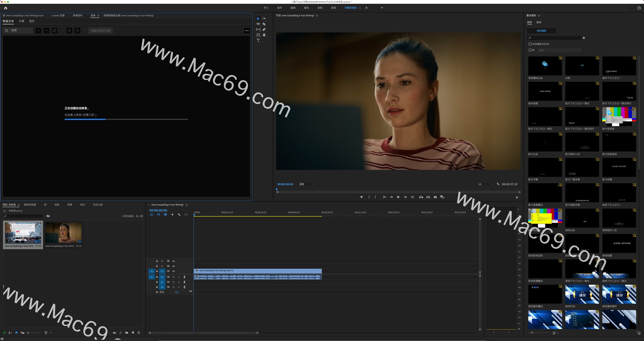Select the Pen tool
644x341 pixels.
tap(264, 30)
